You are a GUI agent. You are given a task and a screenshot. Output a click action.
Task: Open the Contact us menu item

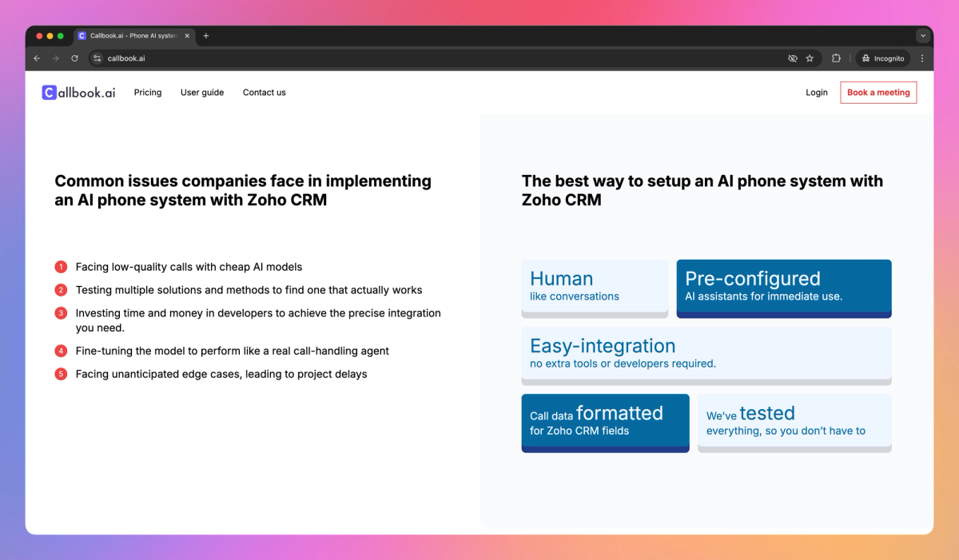(265, 93)
